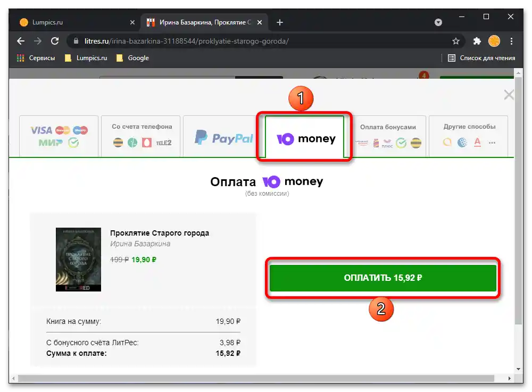This screenshot has width=532, height=392.
Task: Select the ЮMoney payment tab
Action: click(305, 137)
